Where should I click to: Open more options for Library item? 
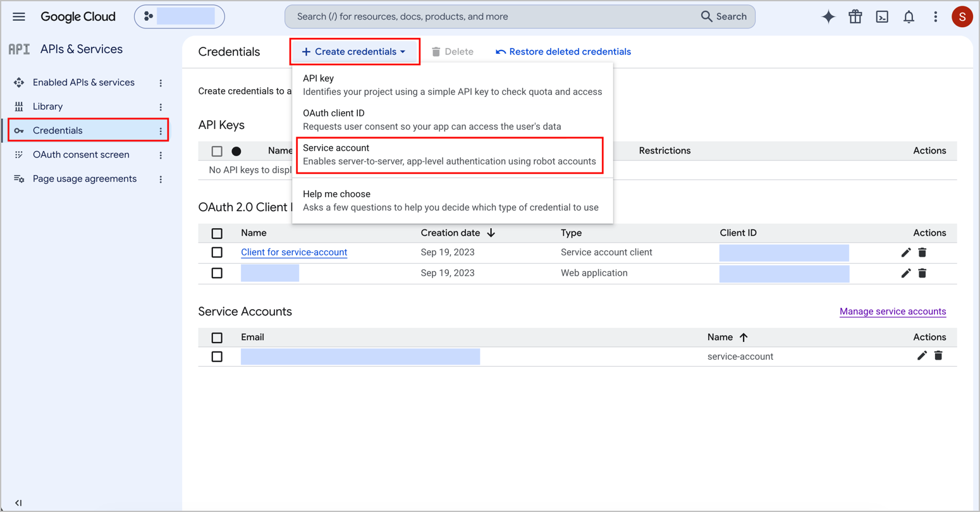click(161, 107)
